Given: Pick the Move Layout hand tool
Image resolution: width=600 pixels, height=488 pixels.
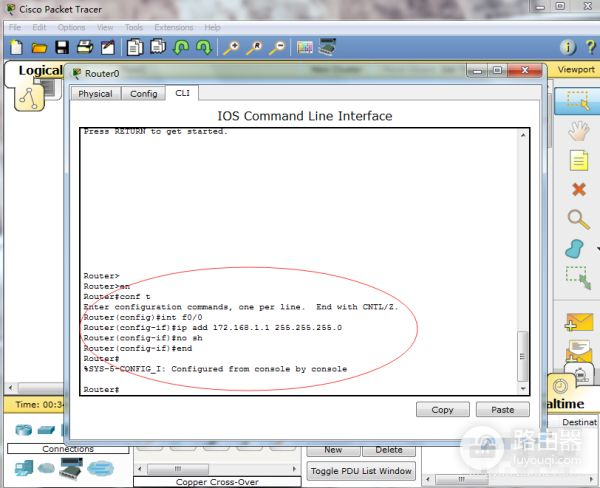Looking at the screenshot, I should click(577, 130).
